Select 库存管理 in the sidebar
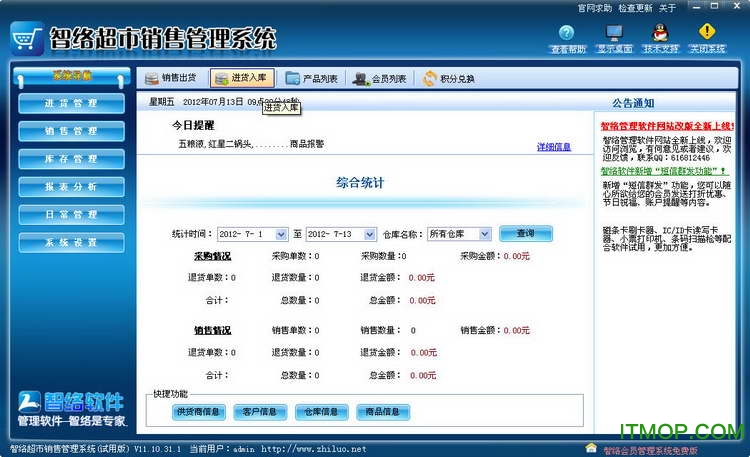The height and width of the screenshot is (457, 750). point(71,159)
